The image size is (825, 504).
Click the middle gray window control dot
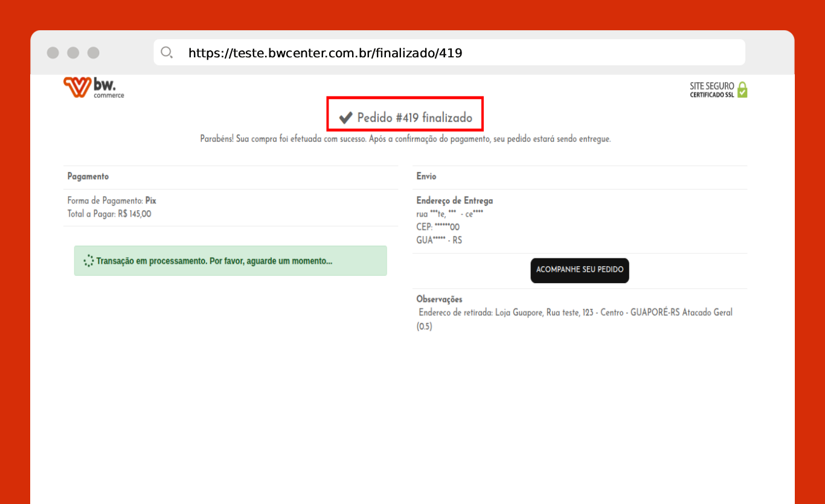click(73, 53)
